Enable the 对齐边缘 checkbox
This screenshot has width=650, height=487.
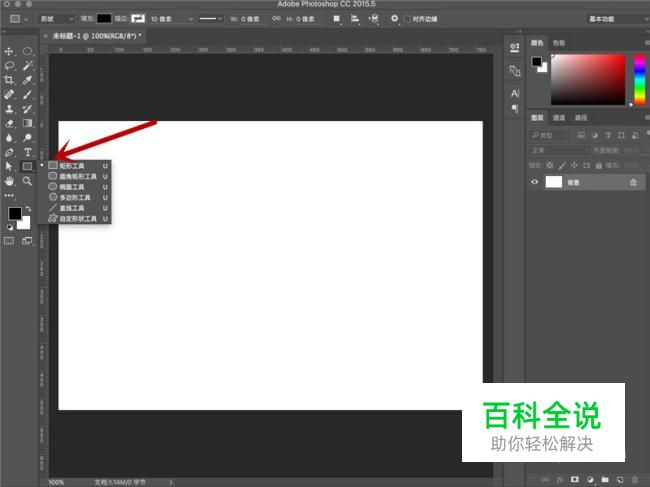pos(408,18)
